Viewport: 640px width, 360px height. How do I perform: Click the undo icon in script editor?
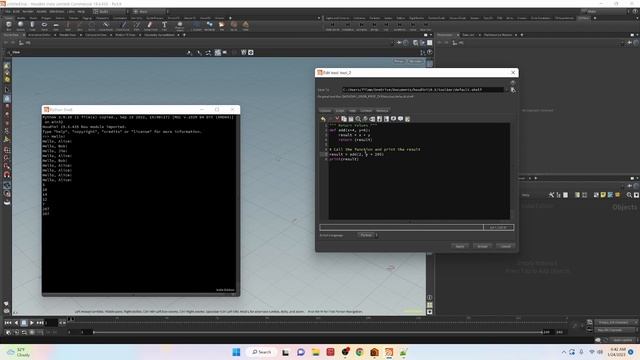323,119
